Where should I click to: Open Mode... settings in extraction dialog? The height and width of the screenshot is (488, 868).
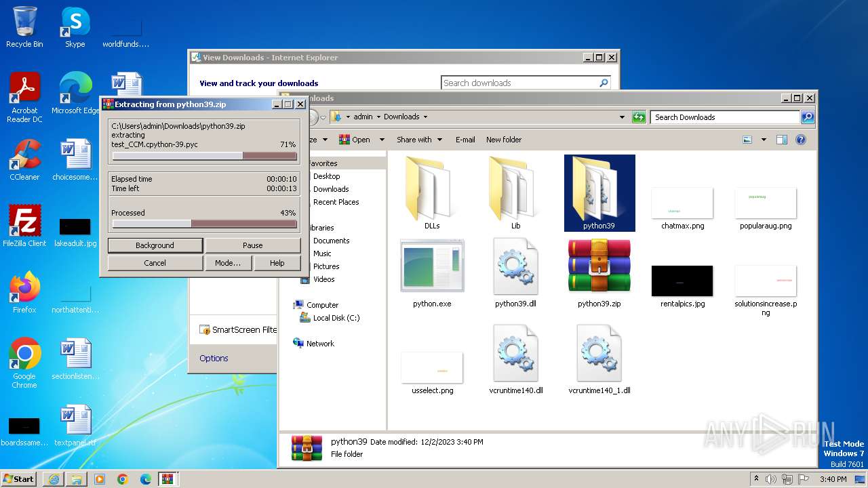(228, 262)
